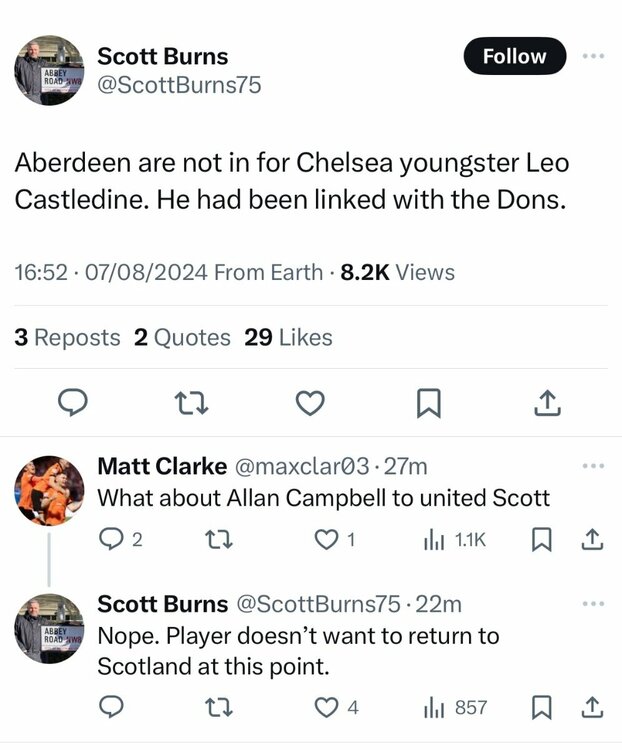
Task: Share Scott Burns' 'Nope' reply
Action: tap(592, 708)
